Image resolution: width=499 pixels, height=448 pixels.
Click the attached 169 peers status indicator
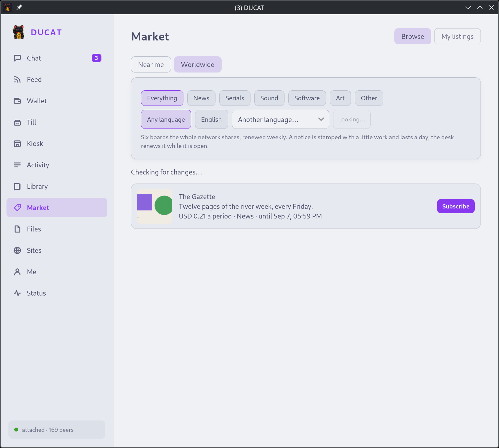coord(57,430)
